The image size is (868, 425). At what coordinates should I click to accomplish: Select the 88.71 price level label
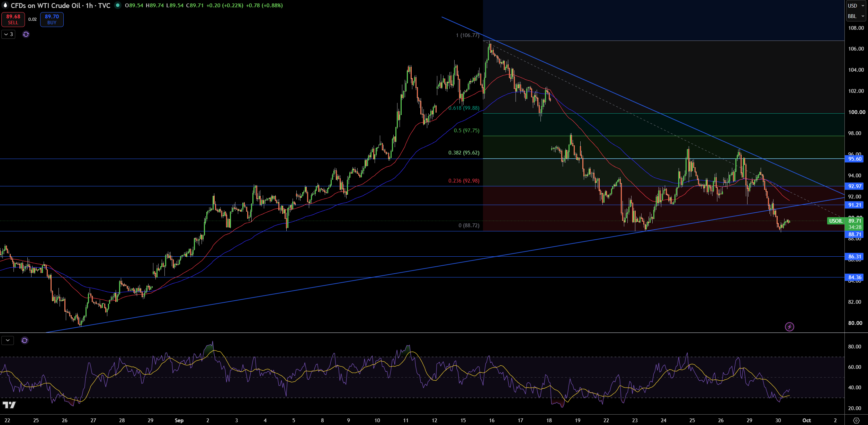pyautogui.click(x=854, y=234)
